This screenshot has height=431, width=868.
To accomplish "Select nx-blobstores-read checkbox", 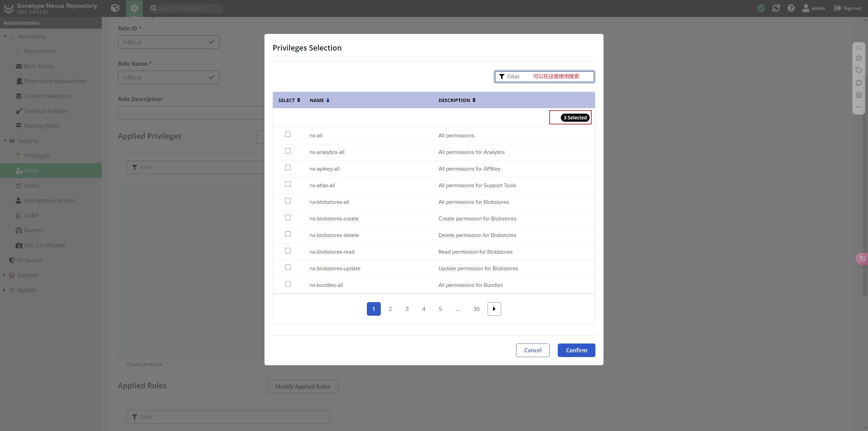I will point(288,251).
